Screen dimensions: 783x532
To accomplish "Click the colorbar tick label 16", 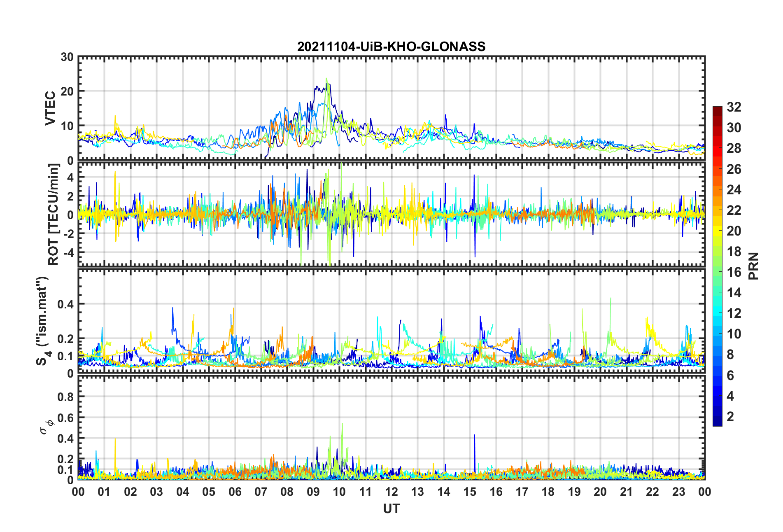I will [x=734, y=272].
